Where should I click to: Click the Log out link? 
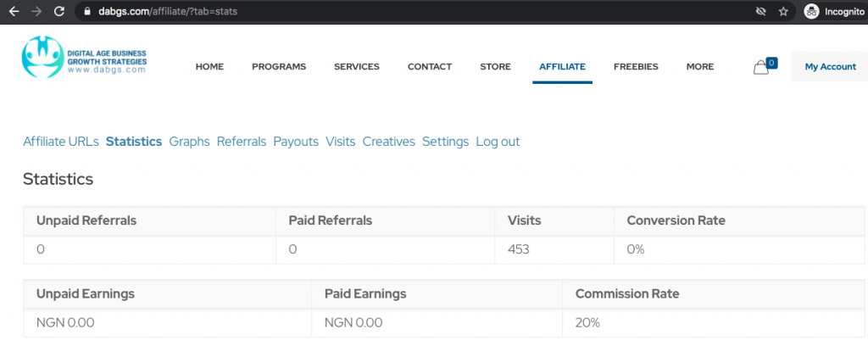498,142
